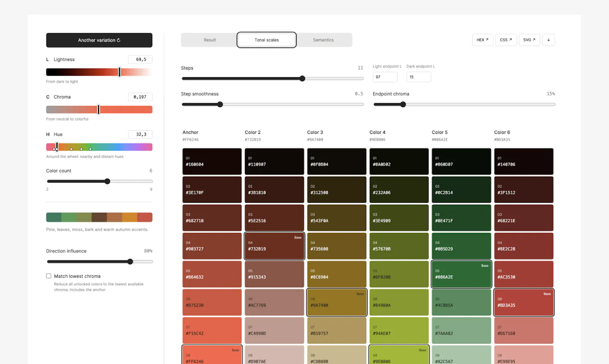609x364 pixels.
Task: Generate Another variation
Action: pos(99,40)
